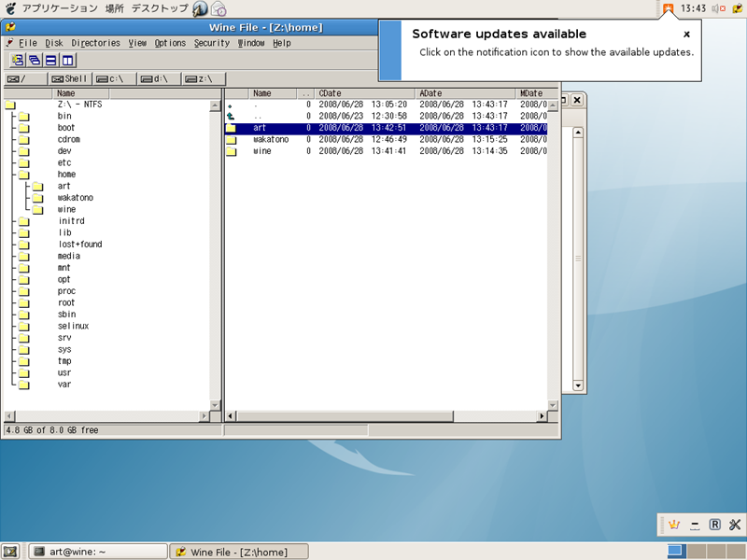Select the sbin folder in tree
Image resolution: width=747 pixels, height=560 pixels.
coord(66,315)
